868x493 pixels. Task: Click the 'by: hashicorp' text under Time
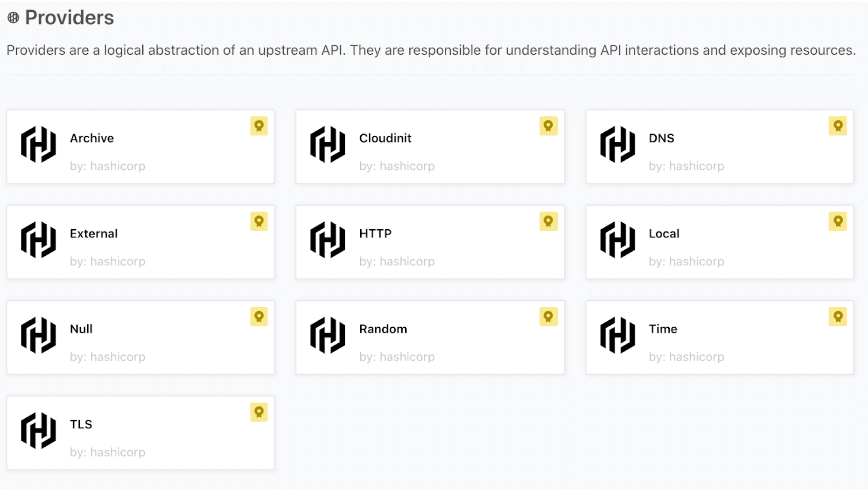tap(686, 357)
